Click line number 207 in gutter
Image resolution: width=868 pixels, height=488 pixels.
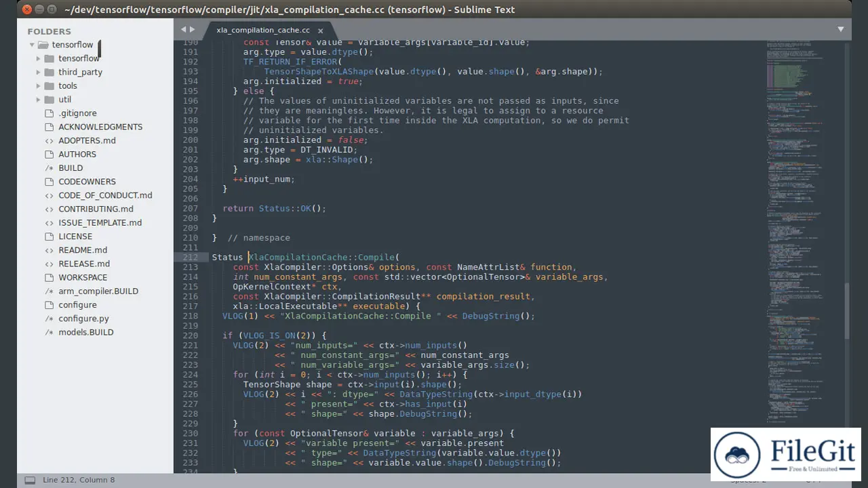(x=191, y=209)
